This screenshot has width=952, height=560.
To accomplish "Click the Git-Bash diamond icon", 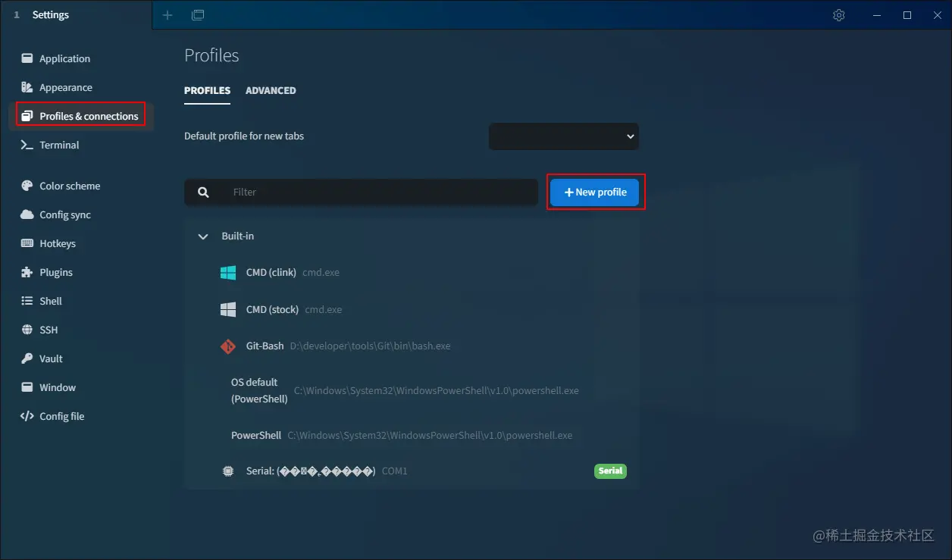I will [228, 346].
